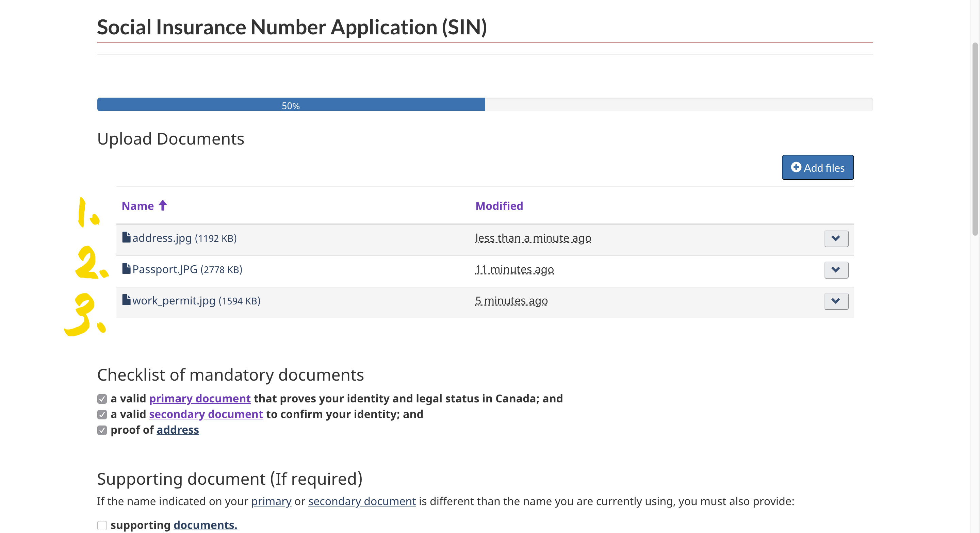Screen dimensions: 980x533
Task: Click the plus icon in Add files
Action: tap(796, 167)
